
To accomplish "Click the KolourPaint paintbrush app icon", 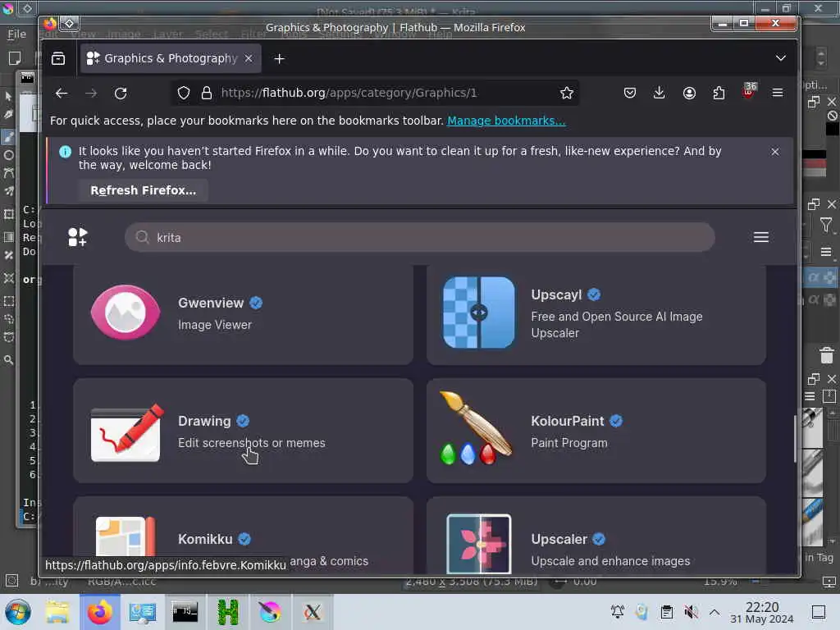I will pyautogui.click(x=476, y=428).
